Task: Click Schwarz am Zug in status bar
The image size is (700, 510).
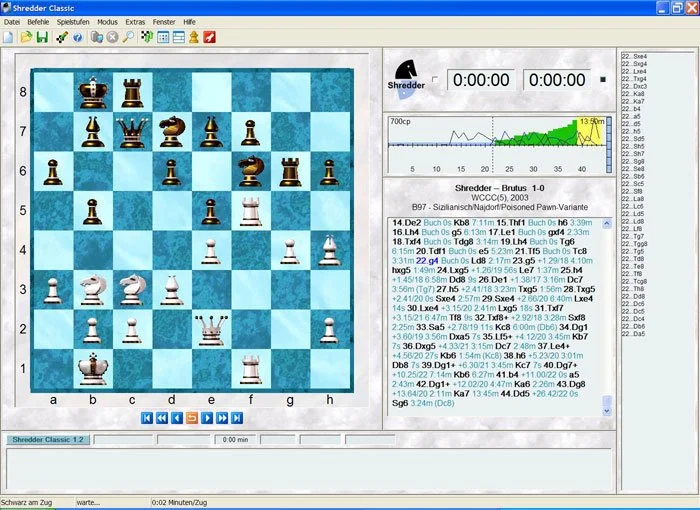Action: point(26,502)
